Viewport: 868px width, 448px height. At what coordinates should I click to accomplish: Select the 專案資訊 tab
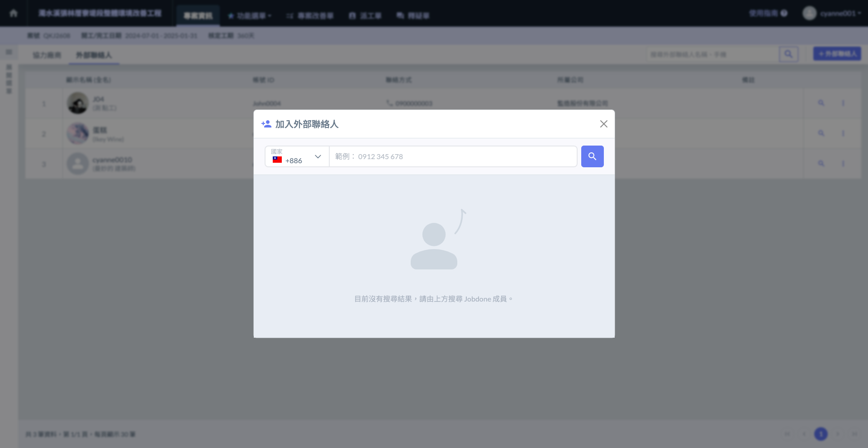[x=198, y=16]
